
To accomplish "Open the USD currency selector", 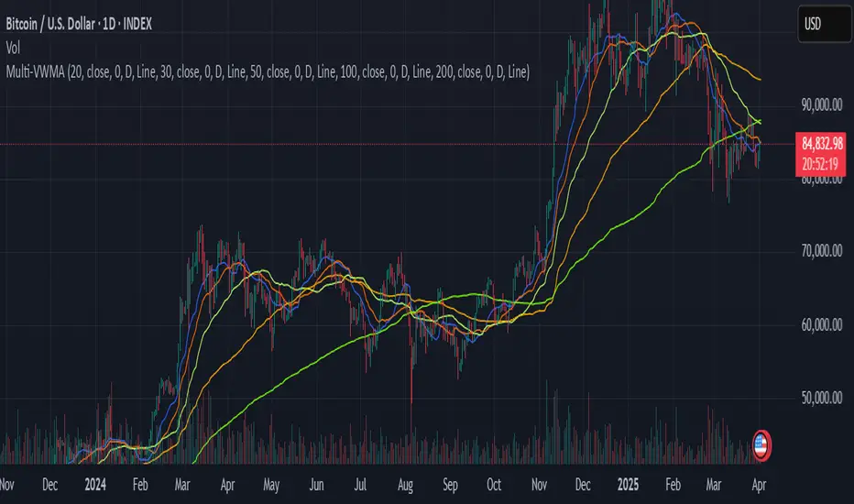I will (x=825, y=24).
